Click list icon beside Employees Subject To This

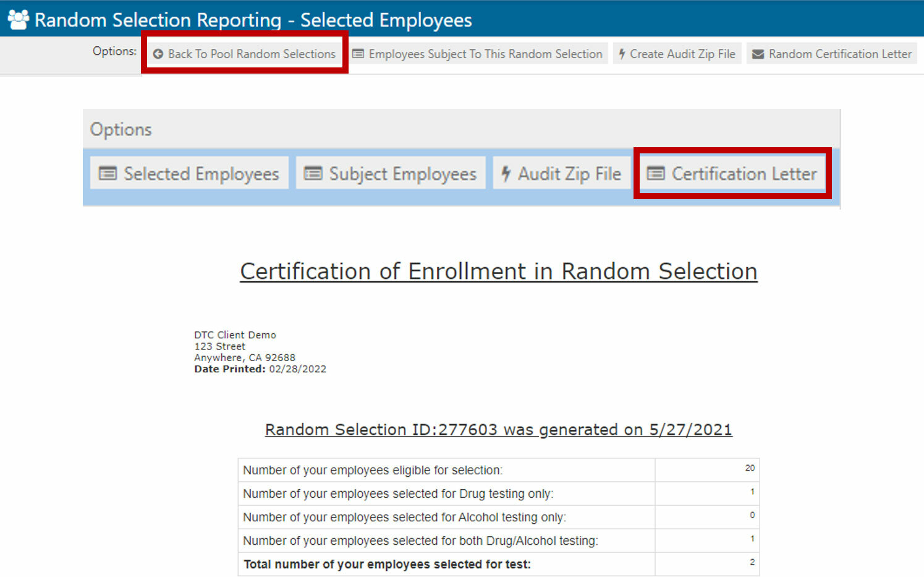358,54
